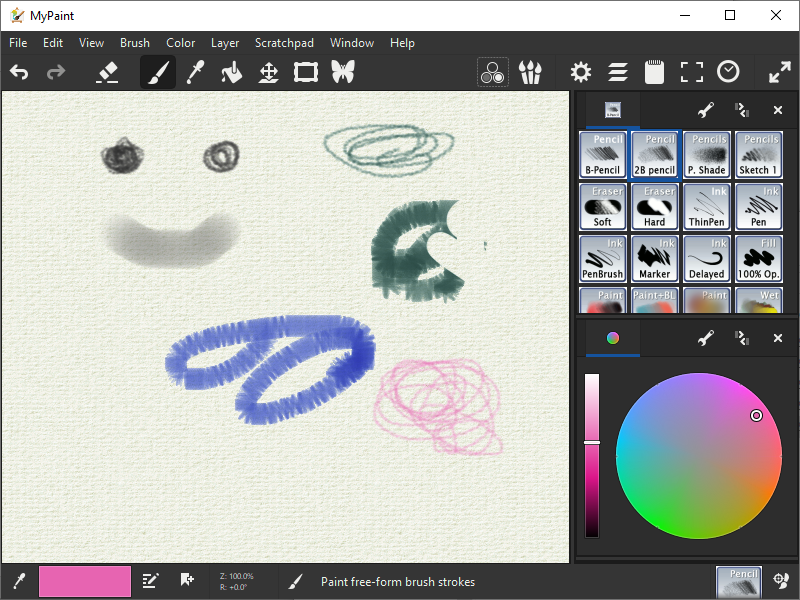800x600 pixels.
Task: Toggle symmetry painting butterfly icon
Action: tap(343, 72)
